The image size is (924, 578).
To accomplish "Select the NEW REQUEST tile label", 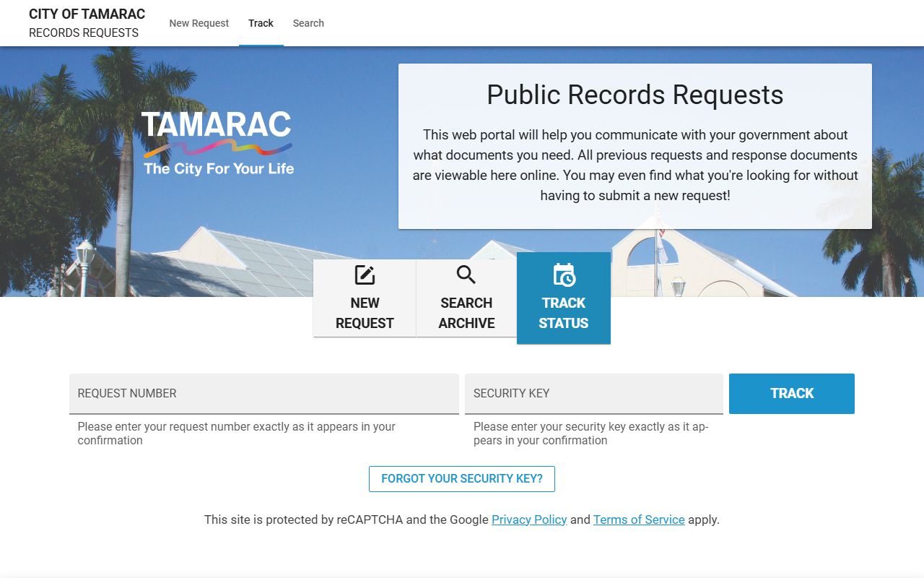I will 365,313.
